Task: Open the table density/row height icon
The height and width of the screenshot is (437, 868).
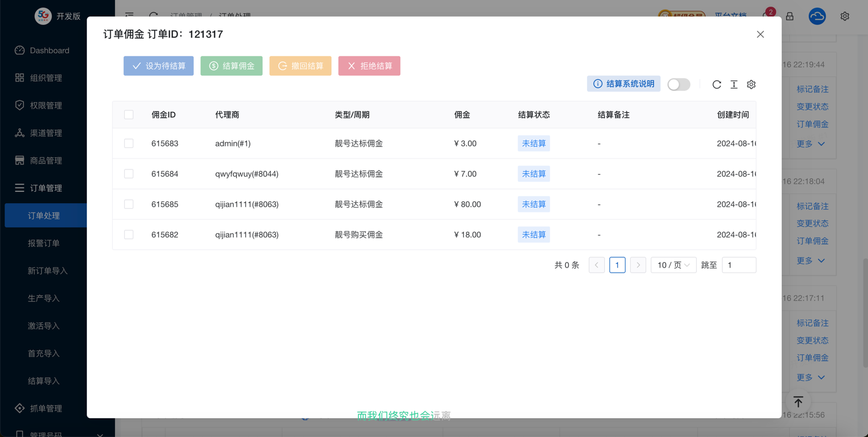Action: pos(734,84)
